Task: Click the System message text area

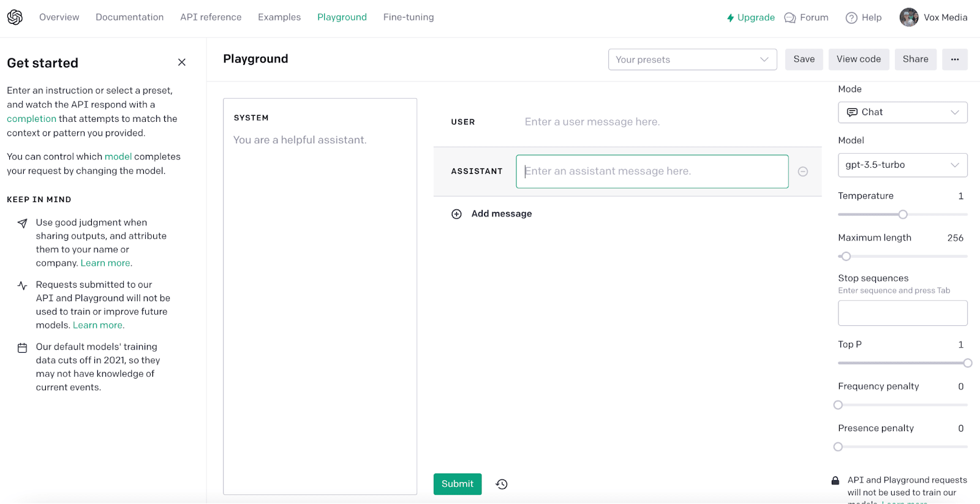Action: (320, 296)
